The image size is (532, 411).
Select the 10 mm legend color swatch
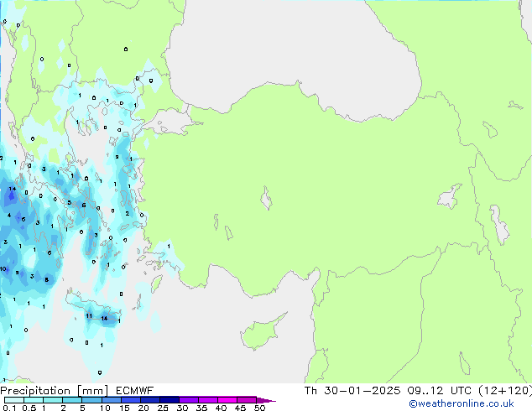112,400
